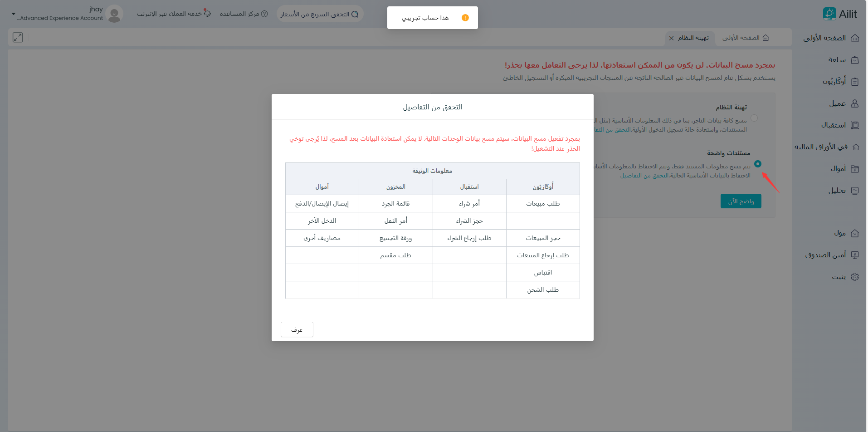
Task: Open the عميل customer sidebar icon
Action: (855, 103)
